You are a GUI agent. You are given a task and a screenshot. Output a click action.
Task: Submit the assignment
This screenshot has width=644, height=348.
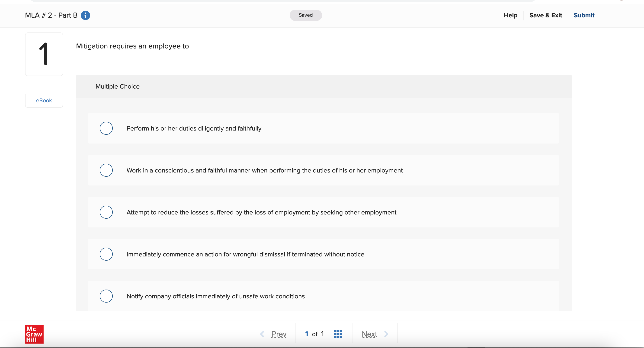point(584,15)
